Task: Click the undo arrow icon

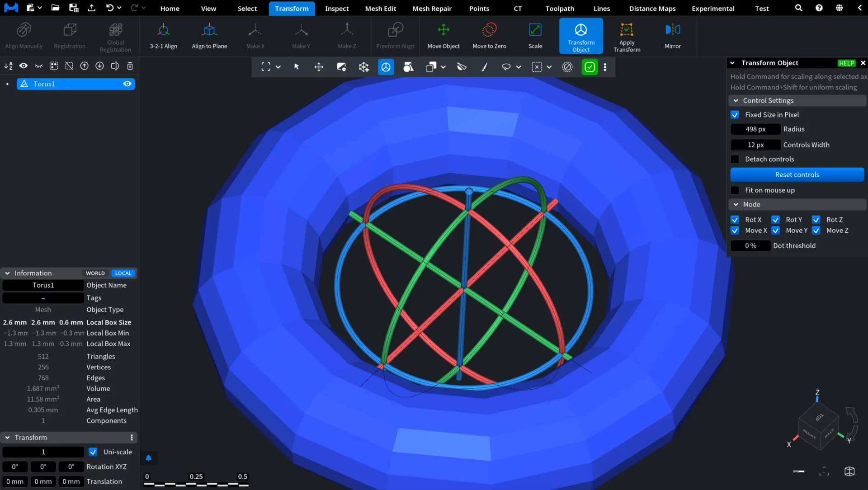Action: point(110,8)
